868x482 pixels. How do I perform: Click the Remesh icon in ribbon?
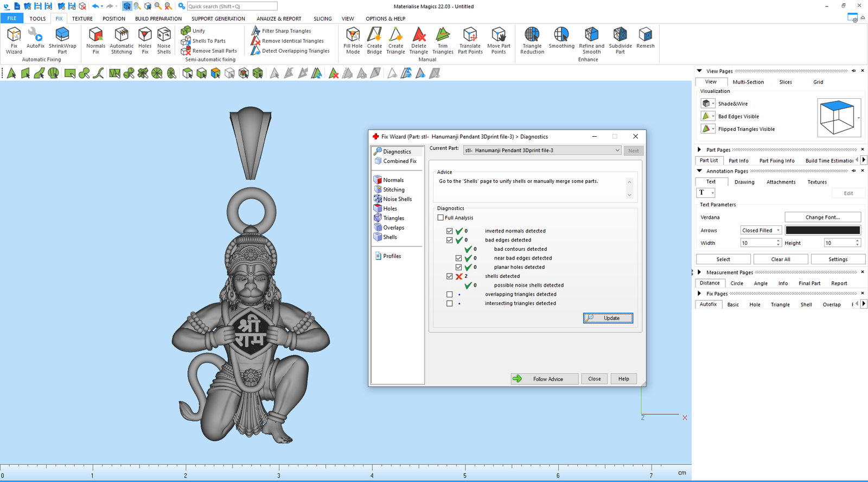[645, 38]
